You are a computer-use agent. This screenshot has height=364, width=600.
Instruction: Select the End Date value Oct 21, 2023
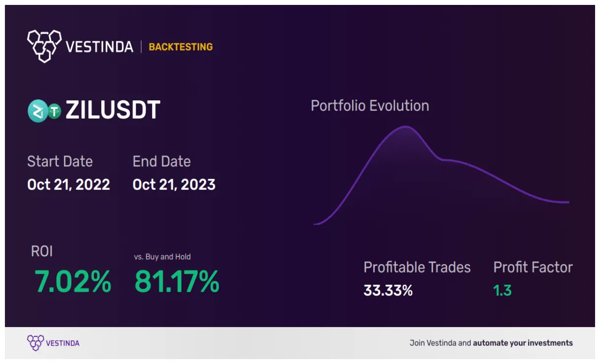tap(174, 184)
